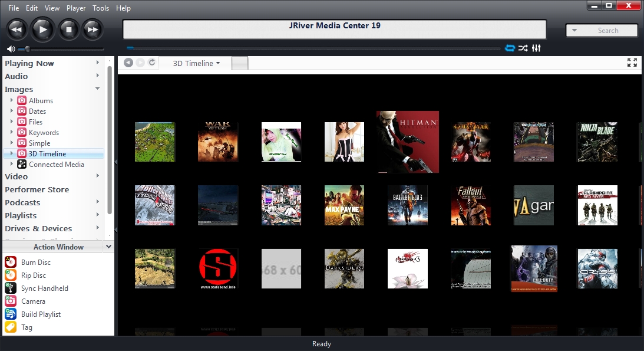The height and width of the screenshot is (351, 644).
Task: Expand the Playlists section
Action: [97, 215]
